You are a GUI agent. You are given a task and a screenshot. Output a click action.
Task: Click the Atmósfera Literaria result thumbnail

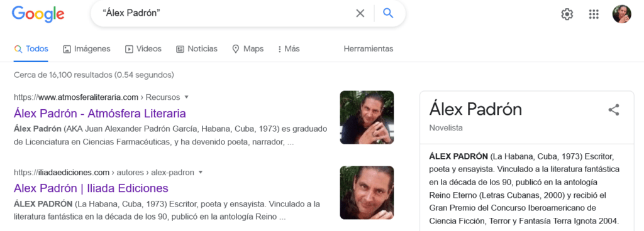pos(367,117)
